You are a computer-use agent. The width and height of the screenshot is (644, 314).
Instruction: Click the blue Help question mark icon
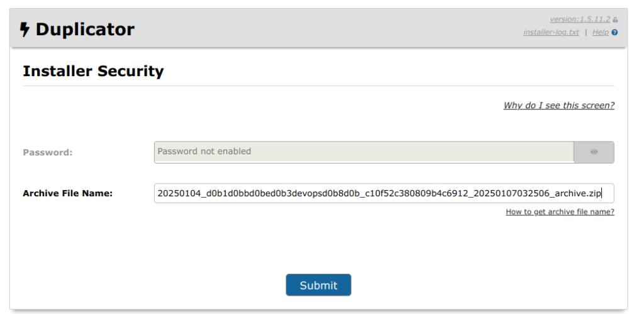tap(614, 32)
